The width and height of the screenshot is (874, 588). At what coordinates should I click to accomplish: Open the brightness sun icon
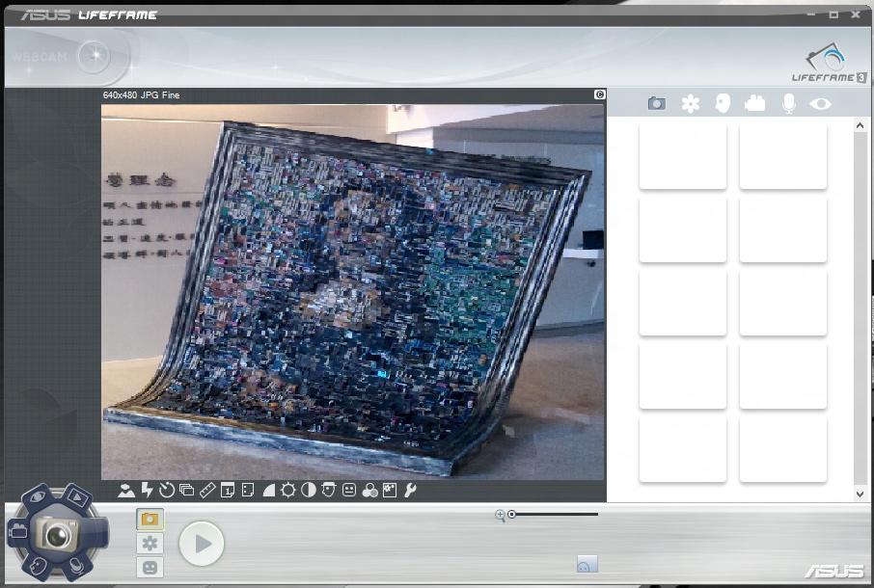pos(288,490)
